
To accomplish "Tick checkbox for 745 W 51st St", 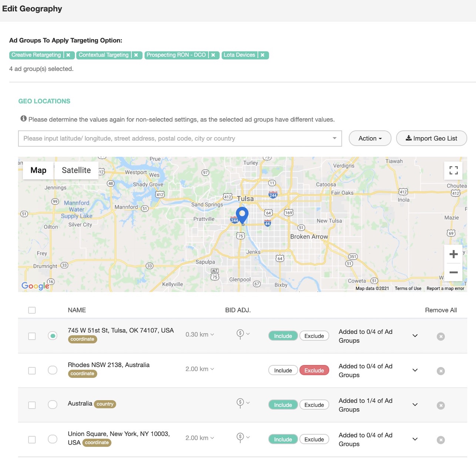I will click(x=32, y=336).
